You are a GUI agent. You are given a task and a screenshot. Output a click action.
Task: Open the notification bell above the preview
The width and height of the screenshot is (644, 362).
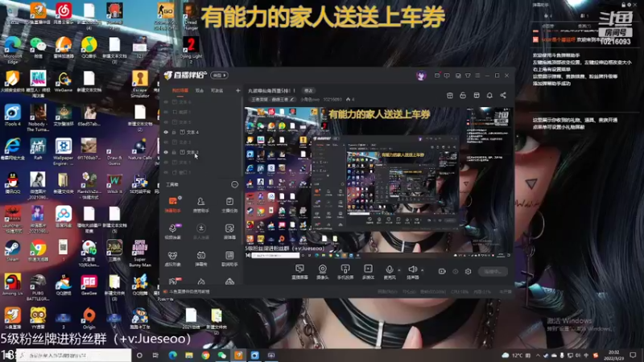489,95
